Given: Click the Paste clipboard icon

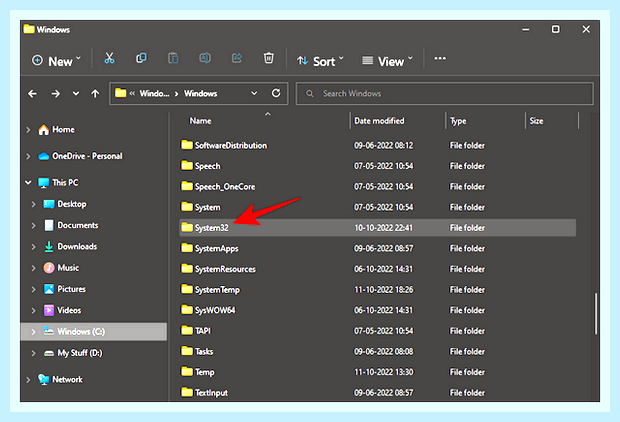Looking at the screenshot, I should 173,59.
